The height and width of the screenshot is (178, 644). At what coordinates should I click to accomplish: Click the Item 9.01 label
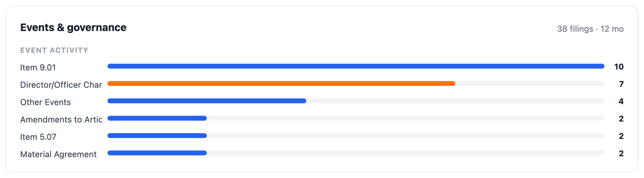coord(38,67)
